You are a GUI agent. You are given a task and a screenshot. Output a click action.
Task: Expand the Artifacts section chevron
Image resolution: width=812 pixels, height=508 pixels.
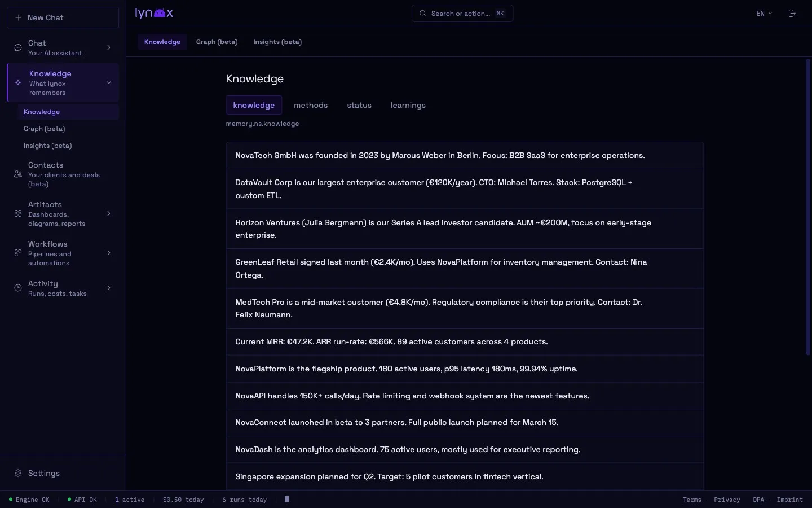pyautogui.click(x=109, y=213)
